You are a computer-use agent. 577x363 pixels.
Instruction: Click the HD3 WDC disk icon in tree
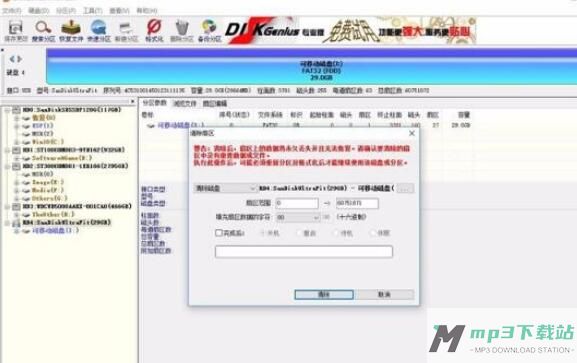(x=16, y=206)
